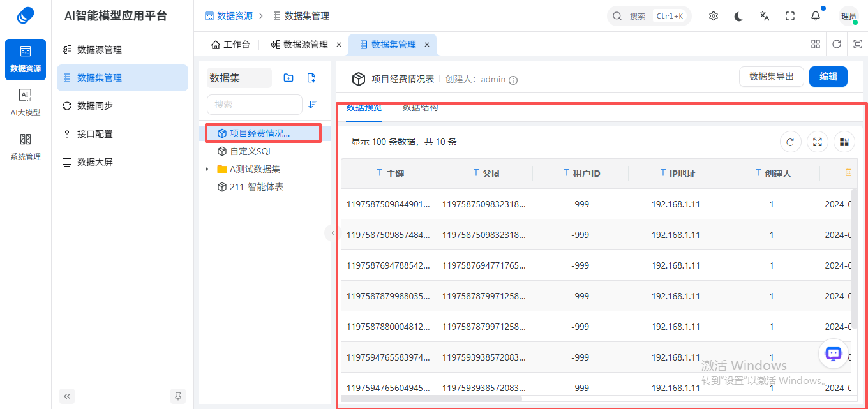Screen dimensions: 868x409
Task: Expand the A测试数据集 folder arrow
Action: tap(207, 169)
